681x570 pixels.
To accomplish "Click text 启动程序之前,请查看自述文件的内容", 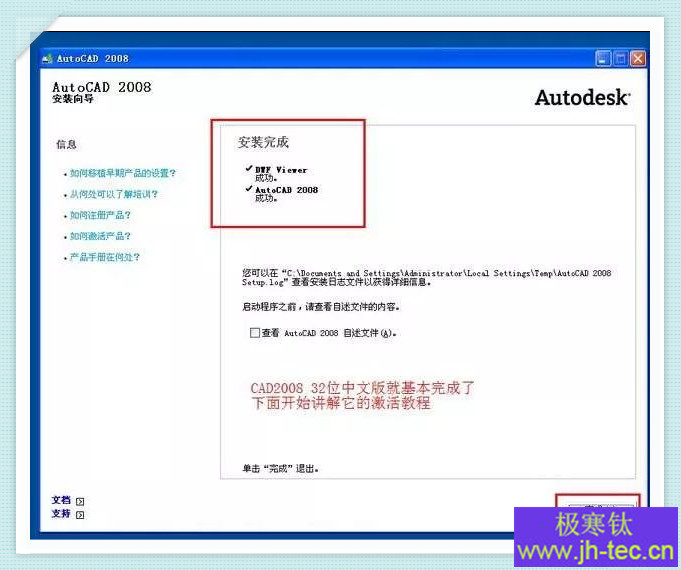I will click(321, 307).
